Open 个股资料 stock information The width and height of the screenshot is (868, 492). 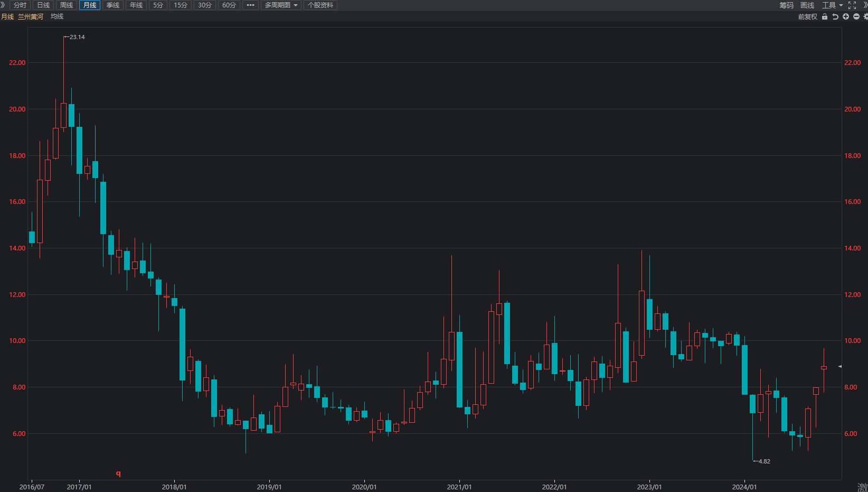tap(320, 5)
